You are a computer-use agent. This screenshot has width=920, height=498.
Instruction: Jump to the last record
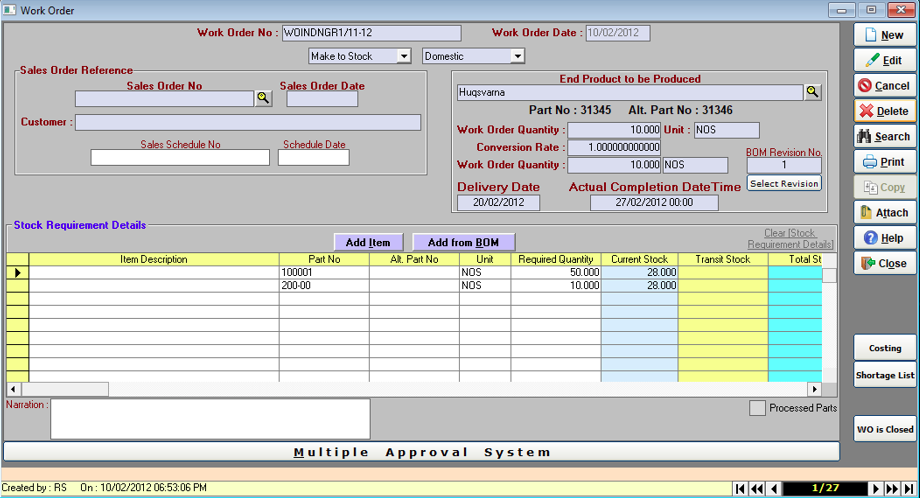(910, 489)
